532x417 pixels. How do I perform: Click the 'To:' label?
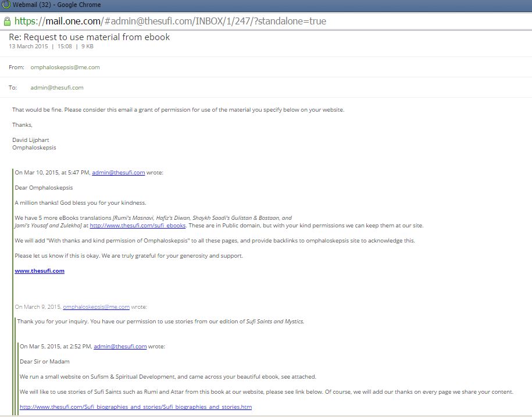point(13,88)
